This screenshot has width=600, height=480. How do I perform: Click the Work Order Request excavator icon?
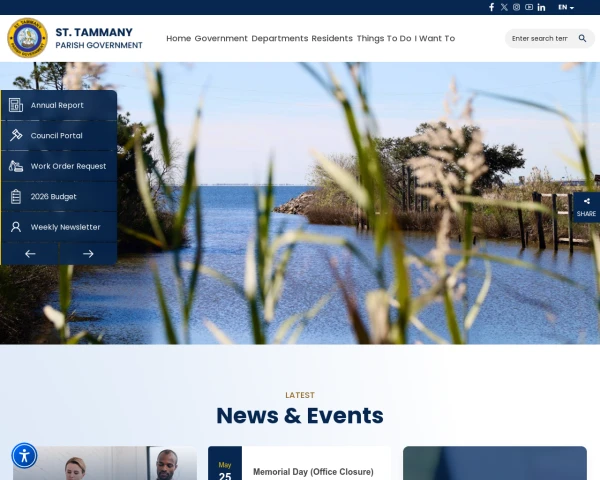[x=16, y=166]
